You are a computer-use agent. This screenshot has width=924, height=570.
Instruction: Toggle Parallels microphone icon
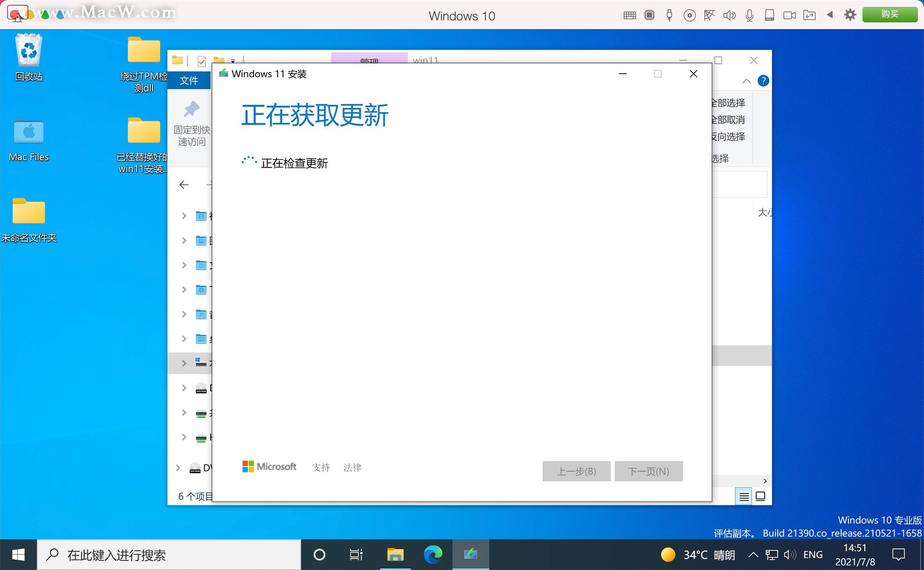(x=749, y=15)
